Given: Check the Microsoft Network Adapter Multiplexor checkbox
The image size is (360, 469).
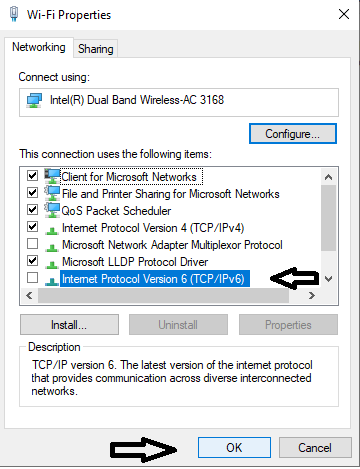Looking at the screenshot, I should pos(32,244).
